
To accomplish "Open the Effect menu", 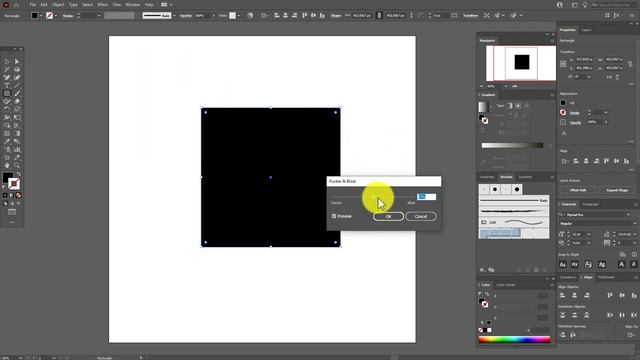I will coord(102,5).
